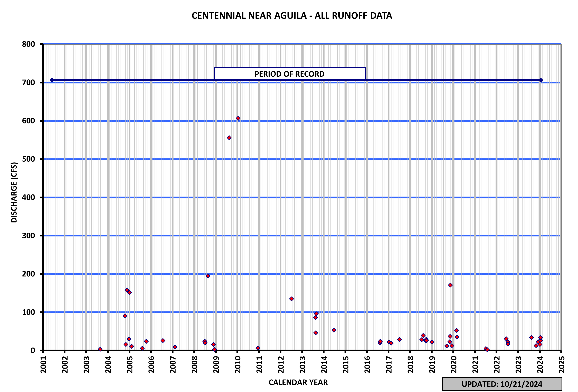The height and width of the screenshot is (392, 578).
Task: Select the lone data point in 2003 near zero
Action: click(100, 350)
